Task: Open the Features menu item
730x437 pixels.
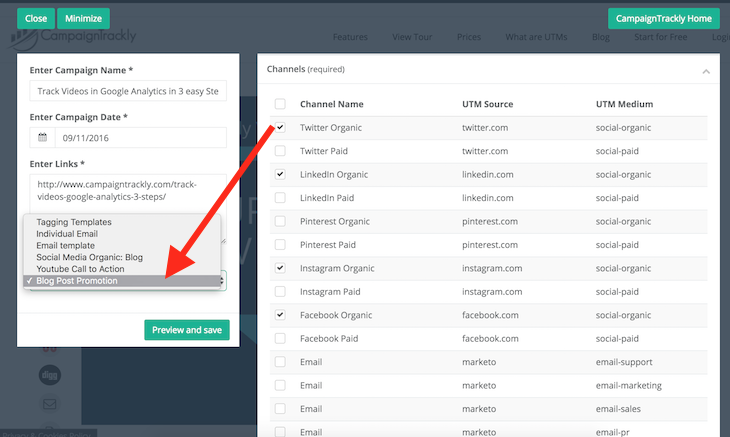Action: click(350, 37)
